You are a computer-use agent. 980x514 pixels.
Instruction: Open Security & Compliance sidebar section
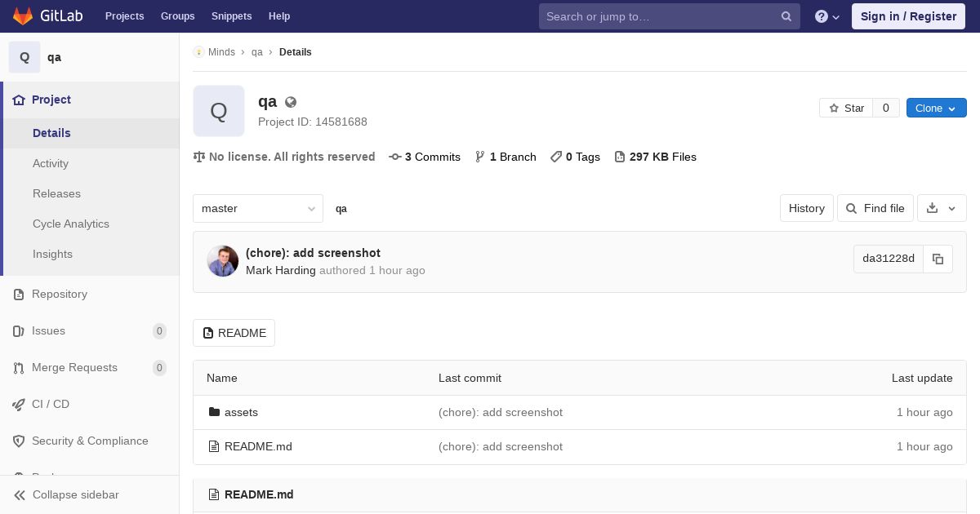[90, 441]
